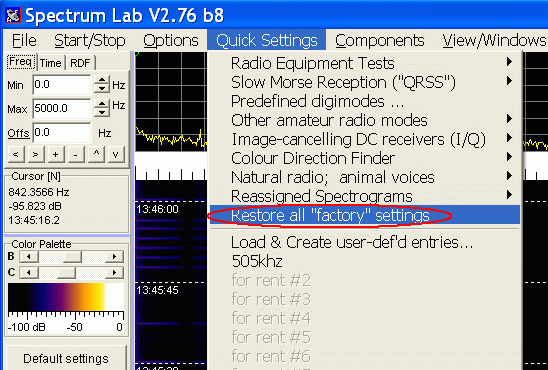The image size is (548, 370).
Task: Click the Spectrum Lab title bar icon
Action: (x=13, y=15)
